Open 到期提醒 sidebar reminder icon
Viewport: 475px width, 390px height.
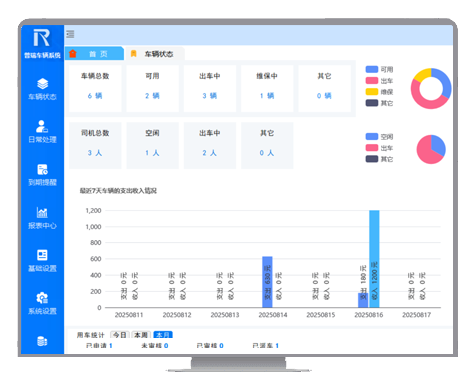[42, 169]
